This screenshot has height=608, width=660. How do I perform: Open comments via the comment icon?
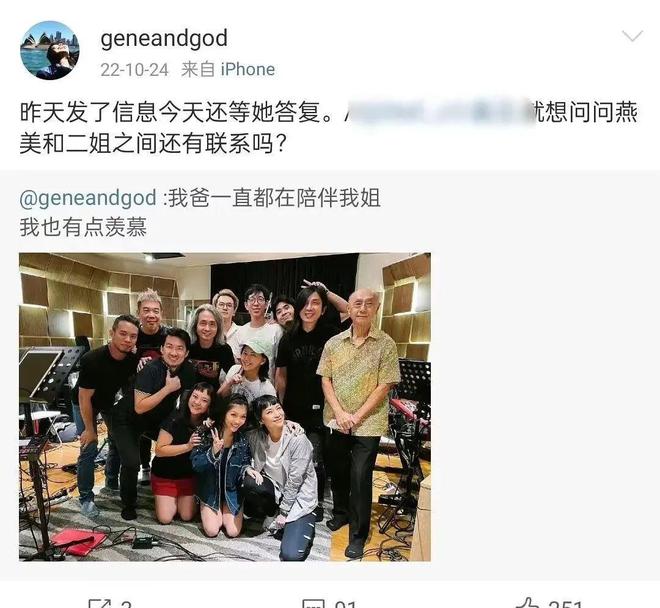coord(314,604)
